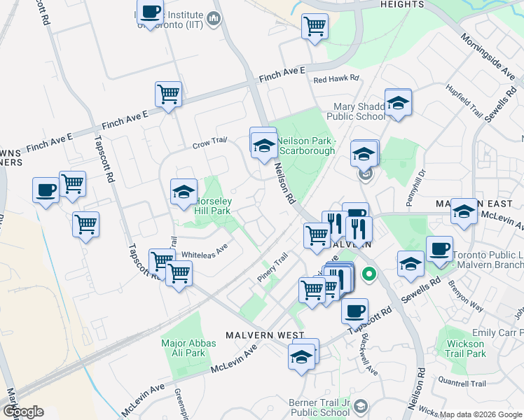524x420 pixels.
Task: Select the shopping cart marker north of Red Hawk Rd
Action: click(315, 27)
